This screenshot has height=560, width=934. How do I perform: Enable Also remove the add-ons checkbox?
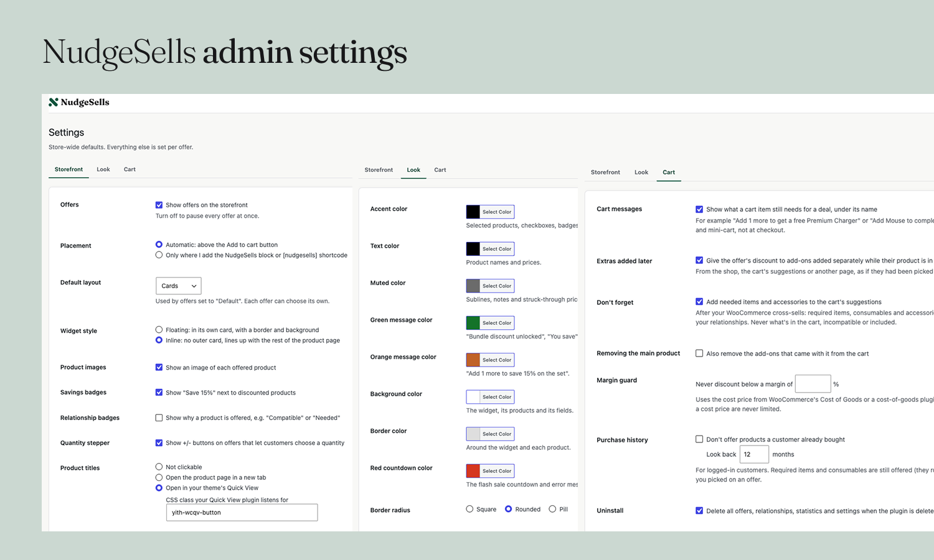point(699,353)
